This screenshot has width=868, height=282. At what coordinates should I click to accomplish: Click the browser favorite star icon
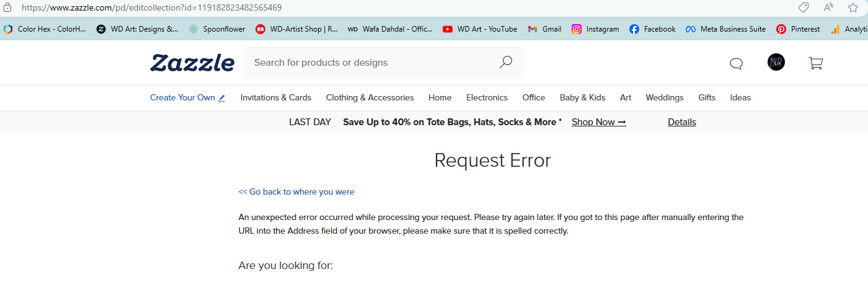pyautogui.click(x=853, y=7)
